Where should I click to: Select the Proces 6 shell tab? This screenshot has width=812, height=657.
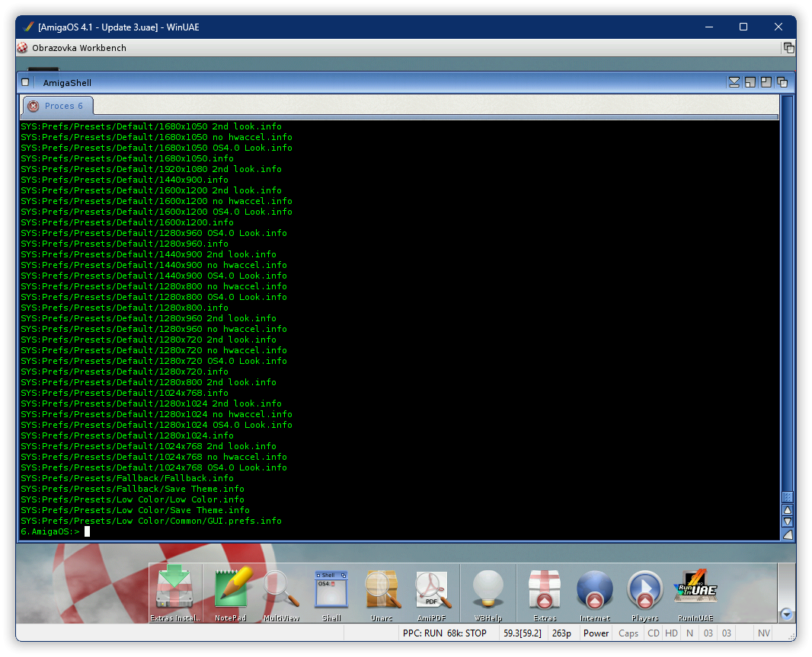pos(64,106)
